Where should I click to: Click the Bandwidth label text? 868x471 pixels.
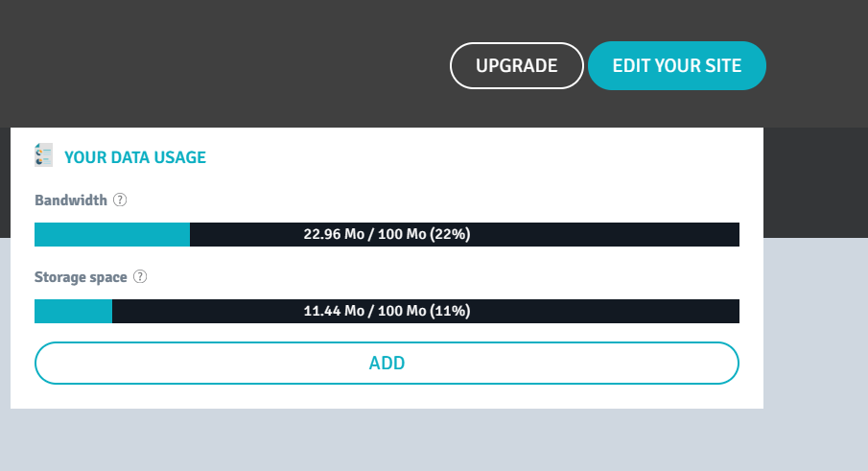coord(71,200)
